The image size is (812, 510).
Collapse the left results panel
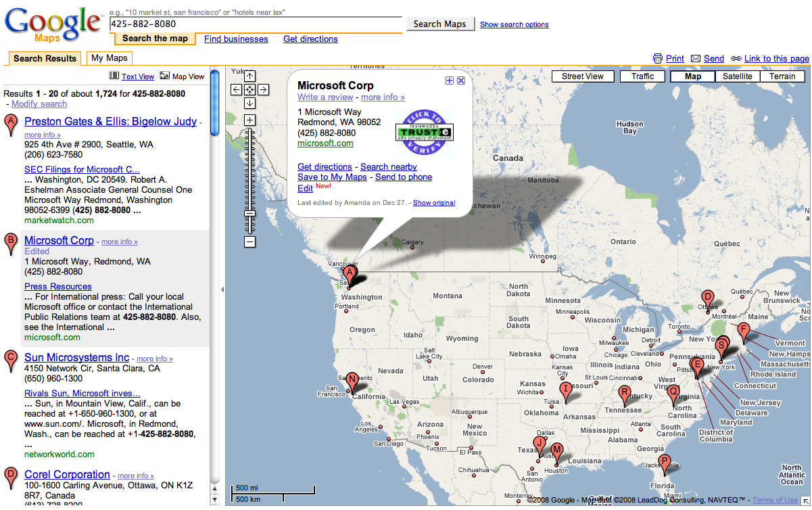(222, 289)
